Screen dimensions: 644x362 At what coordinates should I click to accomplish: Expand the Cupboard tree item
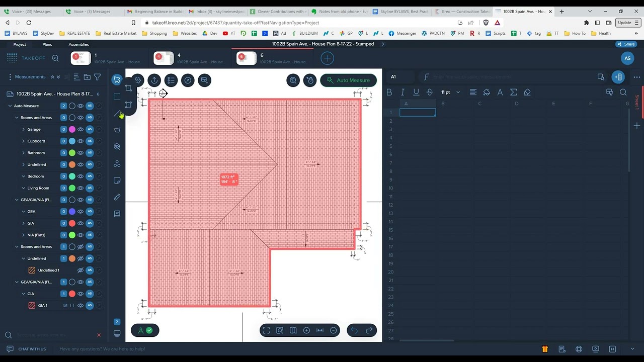click(x=23, y=141)
